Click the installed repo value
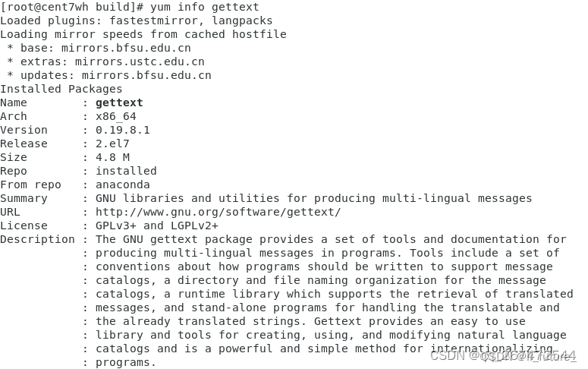Image resolution: width=588 pixels, height=369 pixels. [x=126, y=171]
